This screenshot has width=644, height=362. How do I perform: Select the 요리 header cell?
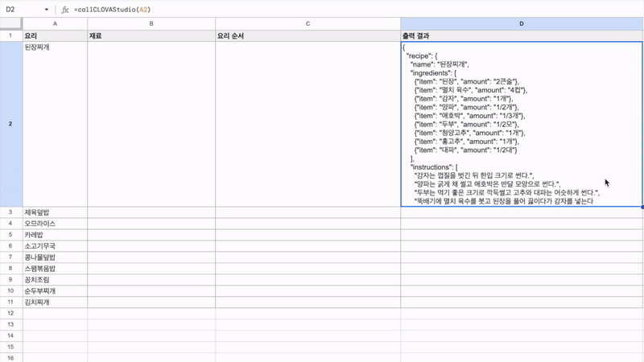point(55,36)
